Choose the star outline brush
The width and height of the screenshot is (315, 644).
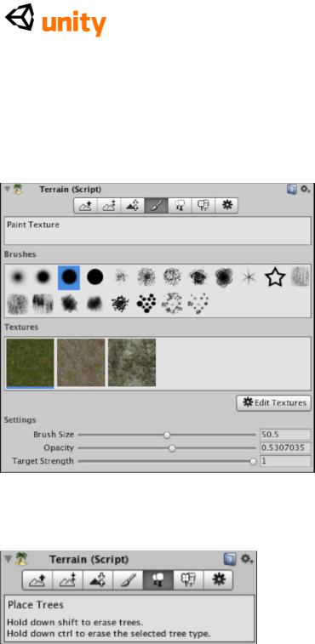pyautogui.click(x=275, y=277)
